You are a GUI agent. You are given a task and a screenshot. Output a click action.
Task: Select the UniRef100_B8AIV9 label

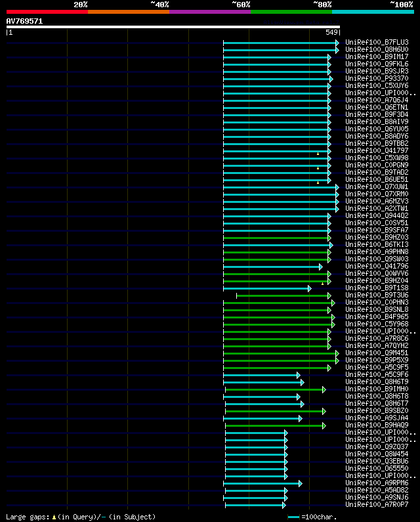coord(377,122)
